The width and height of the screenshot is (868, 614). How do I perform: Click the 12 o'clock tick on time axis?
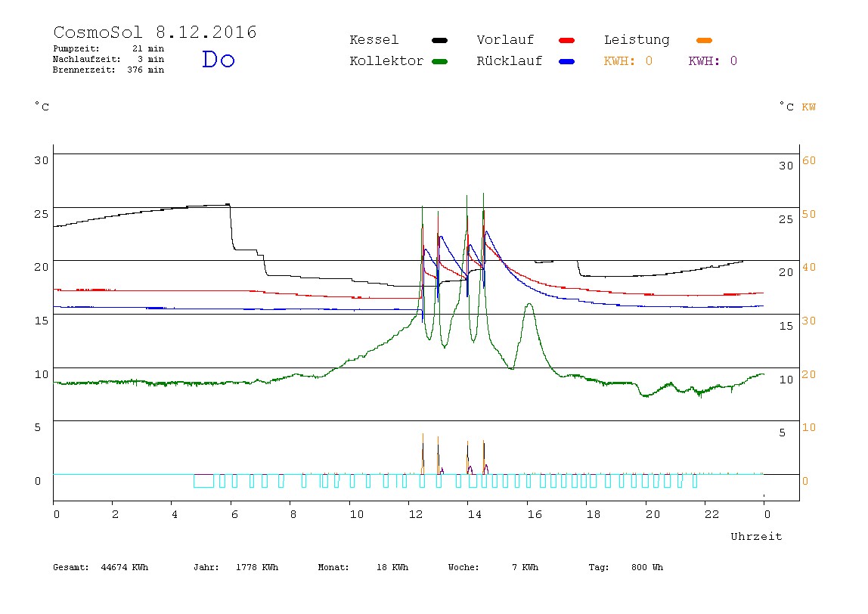[415, 514]
